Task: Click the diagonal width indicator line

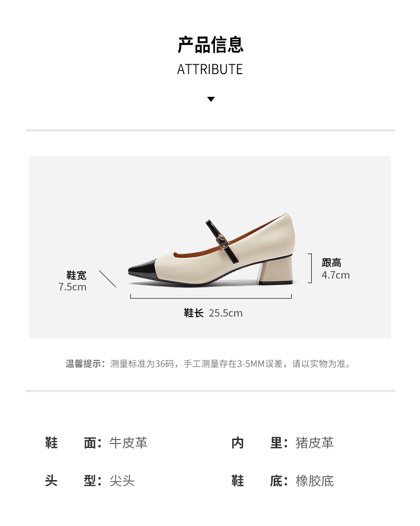Action: 107,279
